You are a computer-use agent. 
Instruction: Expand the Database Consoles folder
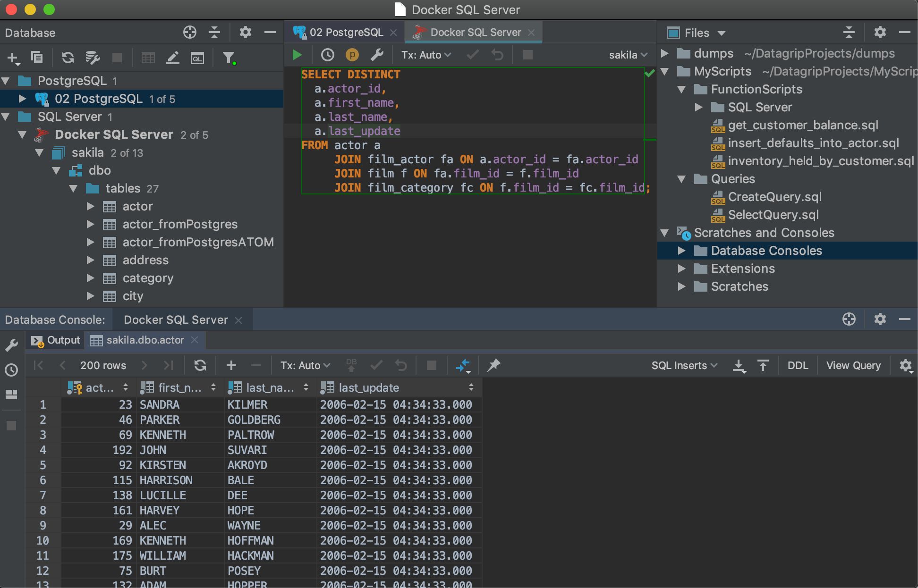(683, 250)
